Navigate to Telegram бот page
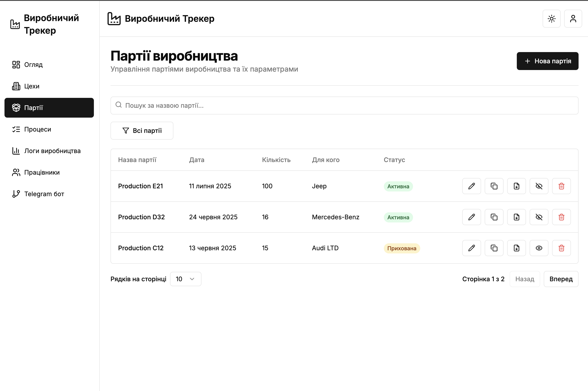588x391 pixels. pyautogui.click(x=44, y=194)
